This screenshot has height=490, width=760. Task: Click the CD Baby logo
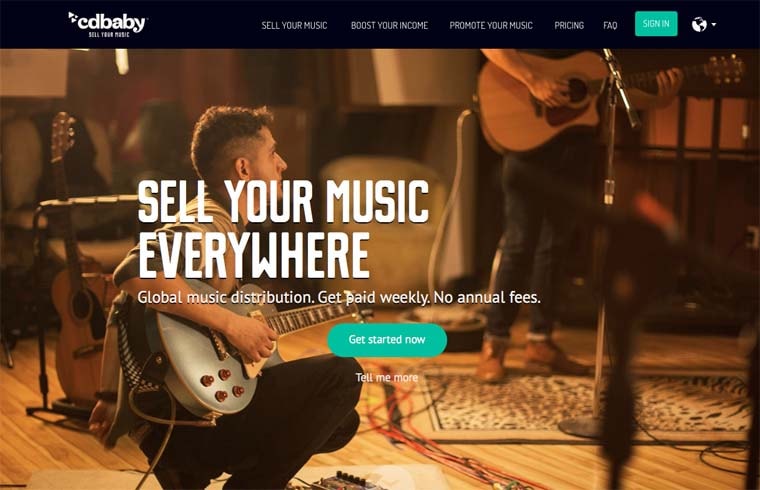(x=108, y=24)
